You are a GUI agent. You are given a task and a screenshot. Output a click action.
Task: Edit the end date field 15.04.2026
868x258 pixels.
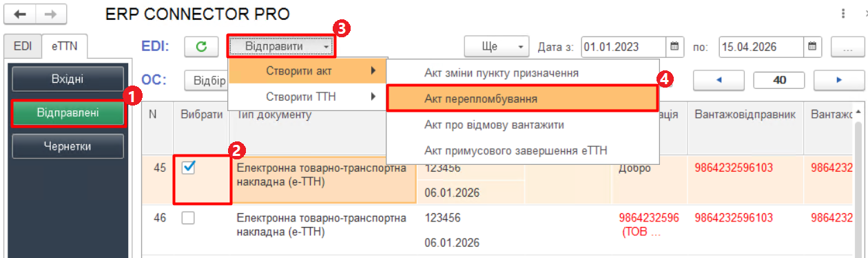762,47
